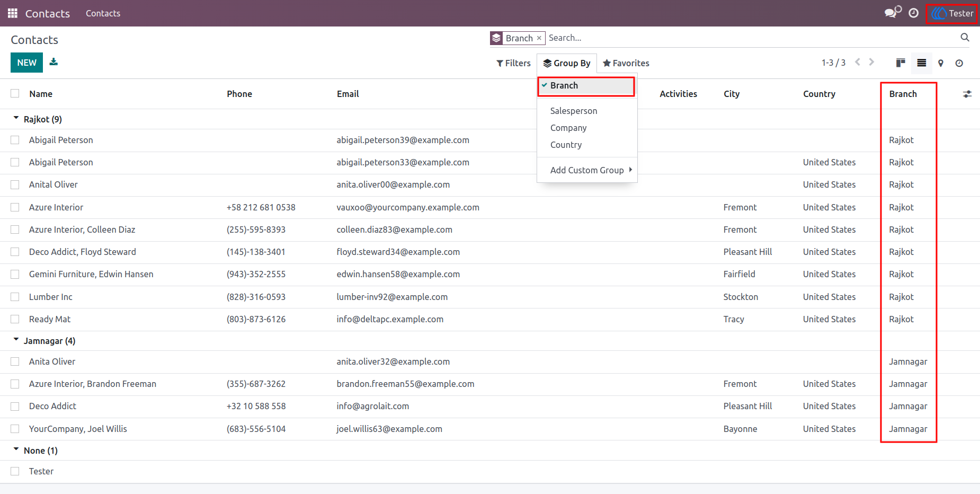Viewport: 980px width, 494px height.
Task: Open the Filters dropdown
Action: tap(513, 63)
